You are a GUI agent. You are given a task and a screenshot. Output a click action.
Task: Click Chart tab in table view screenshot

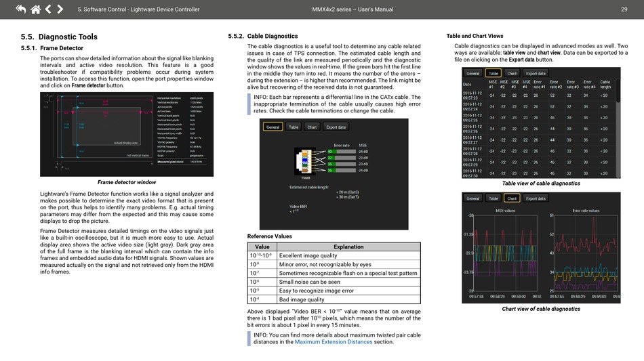[x=512, y=73]
